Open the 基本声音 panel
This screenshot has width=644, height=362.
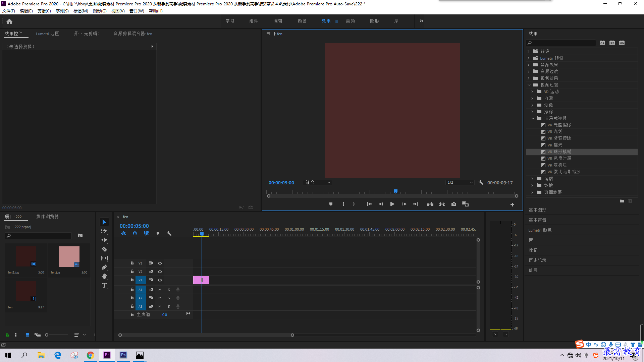pos(537,220)
